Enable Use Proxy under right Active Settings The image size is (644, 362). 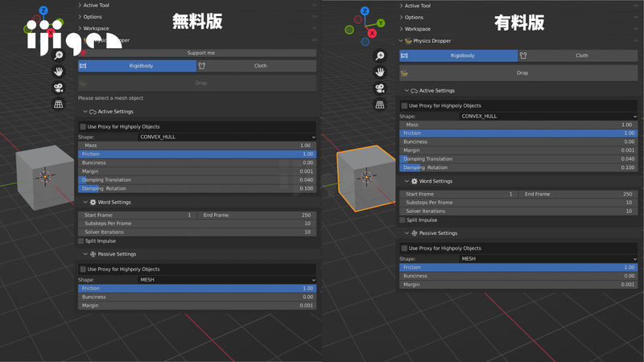[404, 105]
